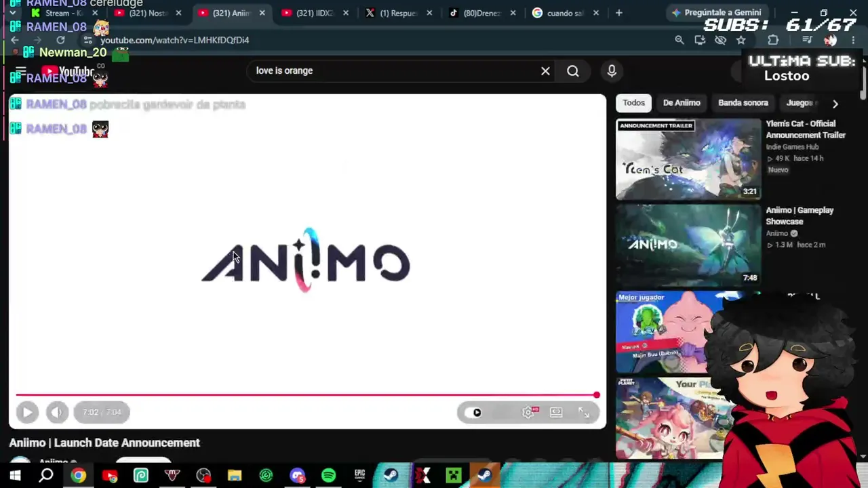
Task: Clear the YouTube search text
Action: (545, 70)
